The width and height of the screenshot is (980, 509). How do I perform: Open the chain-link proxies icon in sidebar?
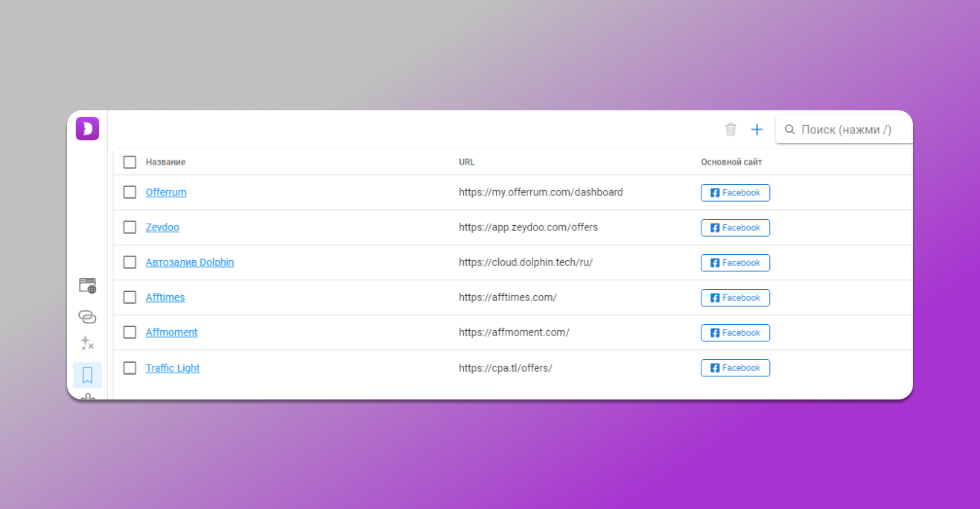[x=87, y=317]
